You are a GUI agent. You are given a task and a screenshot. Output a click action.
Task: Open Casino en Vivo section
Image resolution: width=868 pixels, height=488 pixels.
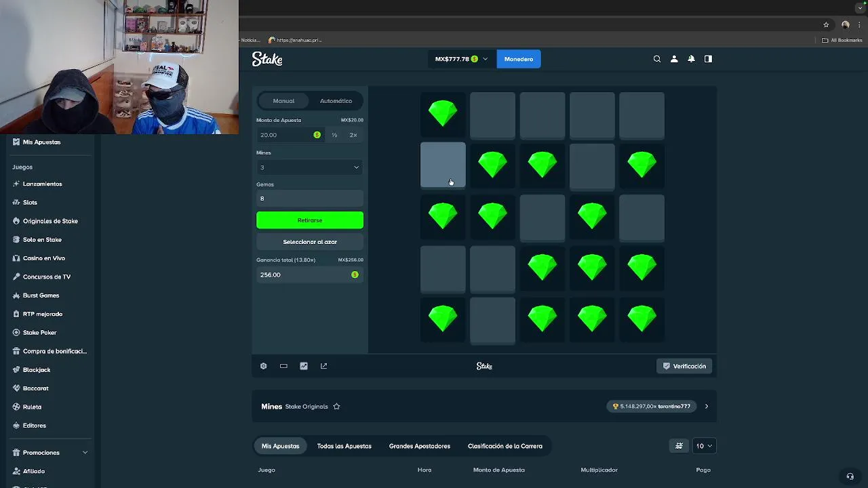point(44,258)
